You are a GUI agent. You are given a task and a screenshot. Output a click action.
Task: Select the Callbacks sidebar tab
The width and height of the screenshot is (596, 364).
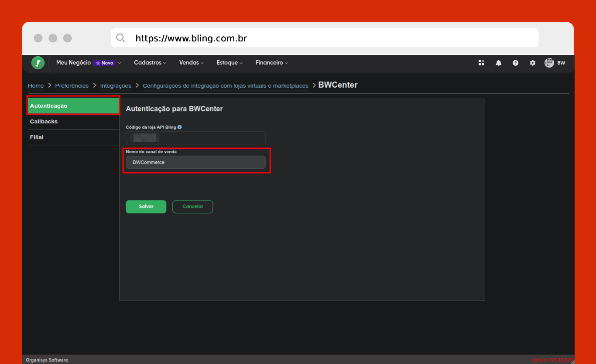73,122
